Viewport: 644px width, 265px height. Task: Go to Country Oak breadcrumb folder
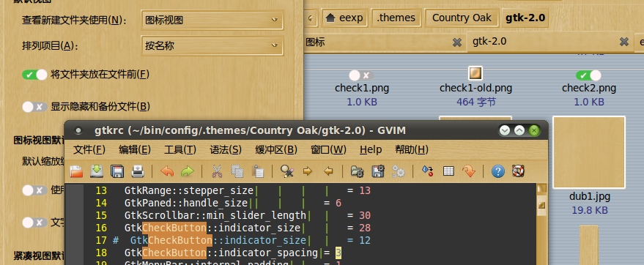tap(462, 18)
